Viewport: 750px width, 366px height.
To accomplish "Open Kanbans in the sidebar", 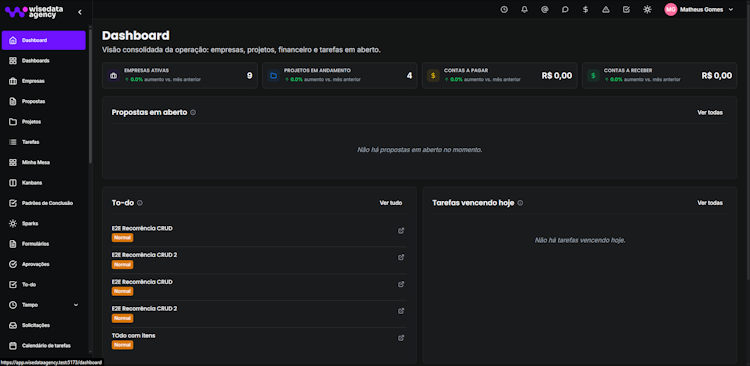I will tap(44, 183).
